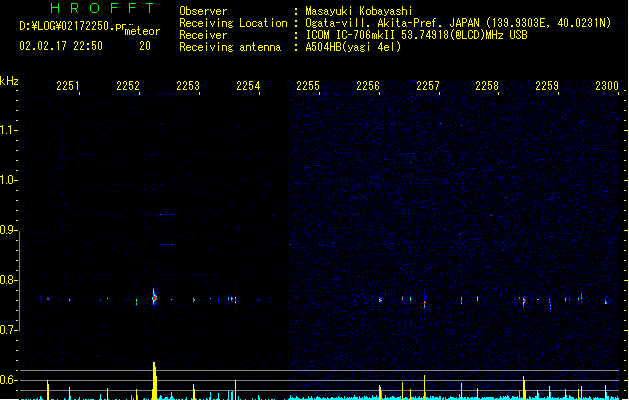629x400 pixels.
Task: Click the Receiver field label
Action: (x=203, y=35)
